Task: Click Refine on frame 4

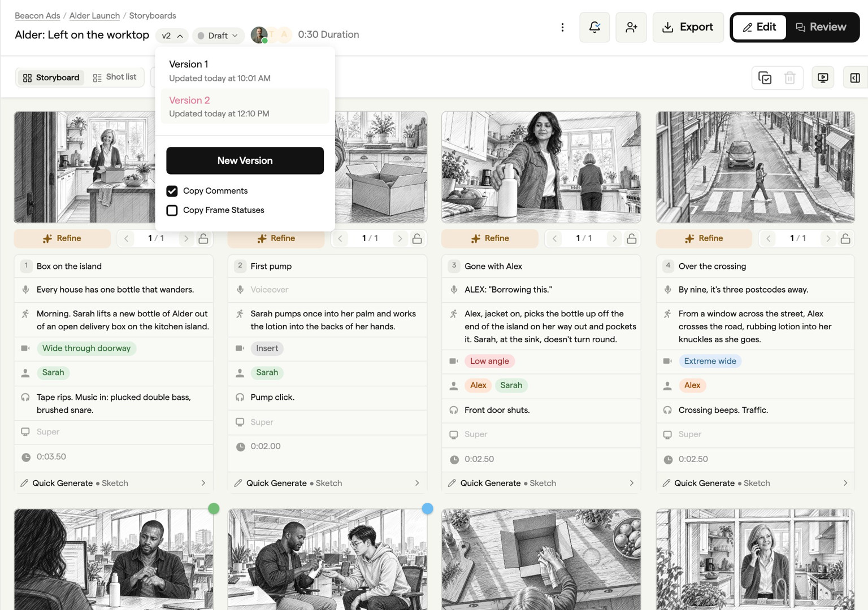Action: pyautogui.click(x=704, y=238)
